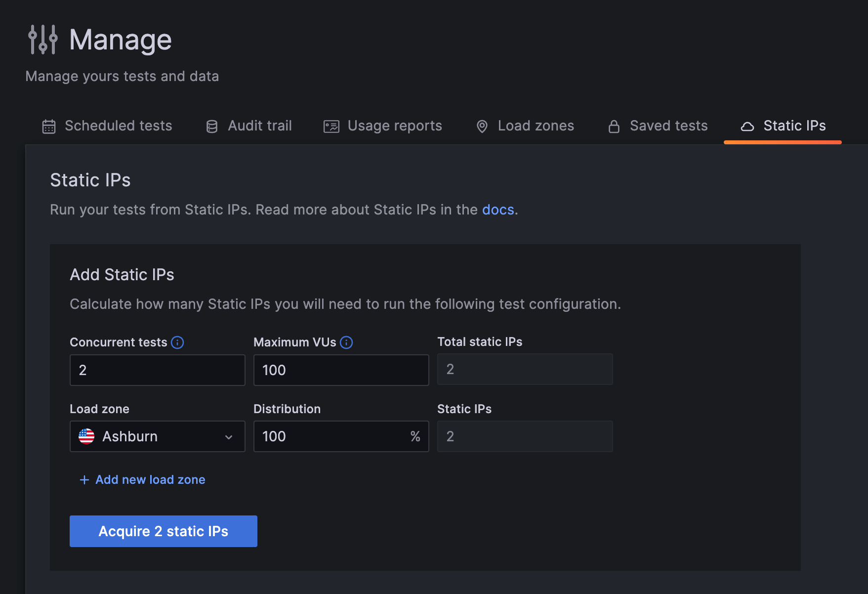Click inside the Maximum VUs field
The height and width of the screenshot is (594, 868).
340,370
